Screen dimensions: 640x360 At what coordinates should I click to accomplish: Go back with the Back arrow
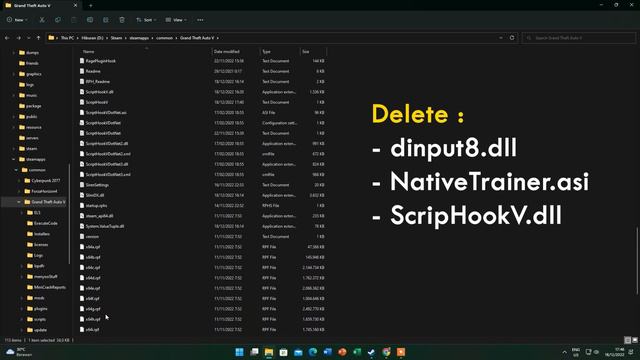pyautogui.click(x=7, y=38)
